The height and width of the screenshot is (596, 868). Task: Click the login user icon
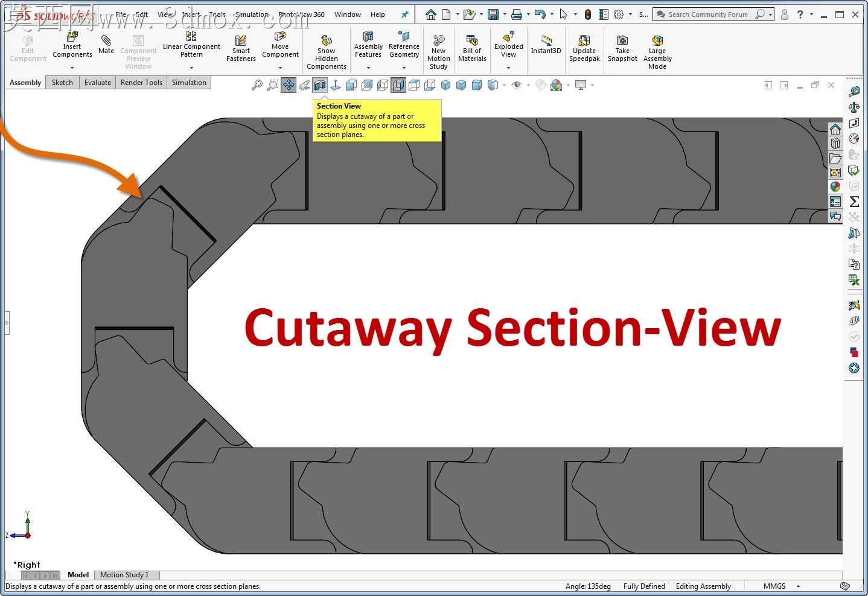785,14
